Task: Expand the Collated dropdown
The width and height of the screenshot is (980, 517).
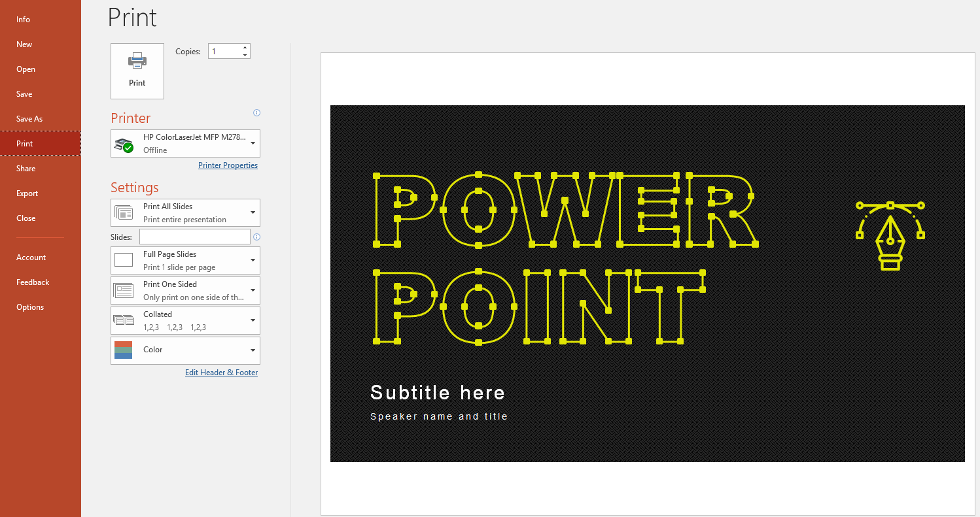Action: (185, 320)
